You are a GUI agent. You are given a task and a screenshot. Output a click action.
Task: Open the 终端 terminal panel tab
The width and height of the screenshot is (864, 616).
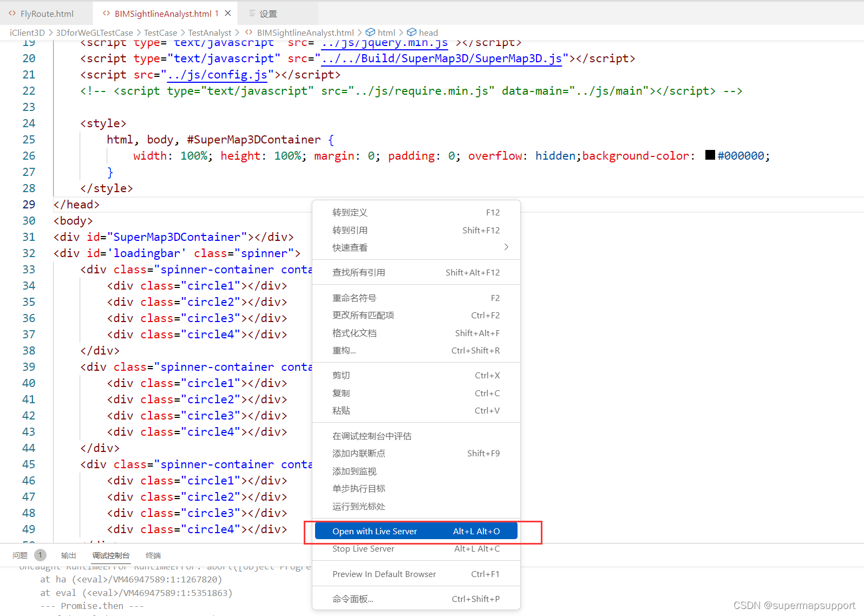[153, 555]
